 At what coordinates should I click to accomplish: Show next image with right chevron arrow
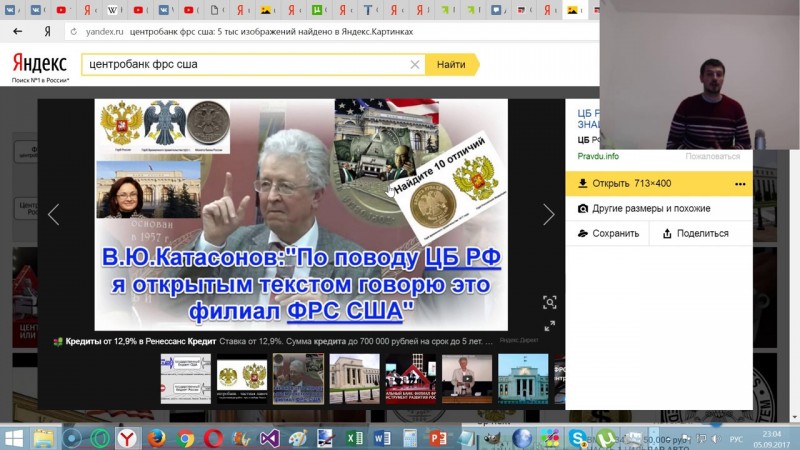[548, 214]
